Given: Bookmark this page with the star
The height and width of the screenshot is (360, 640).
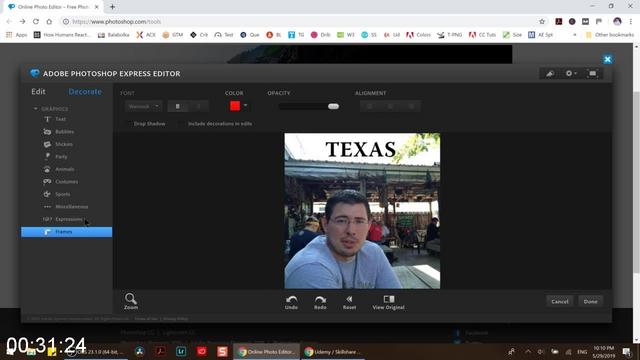Looking at the screenshot, I should click(542, 22).
